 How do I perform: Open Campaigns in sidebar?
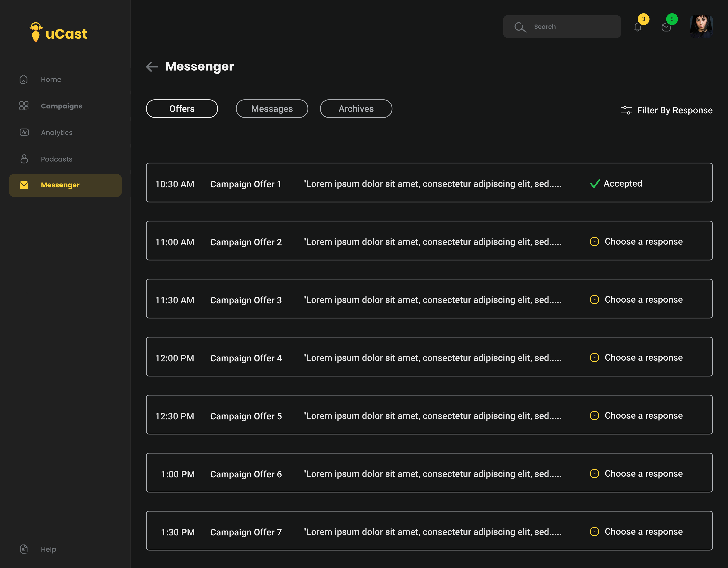(x=61, y=106)
